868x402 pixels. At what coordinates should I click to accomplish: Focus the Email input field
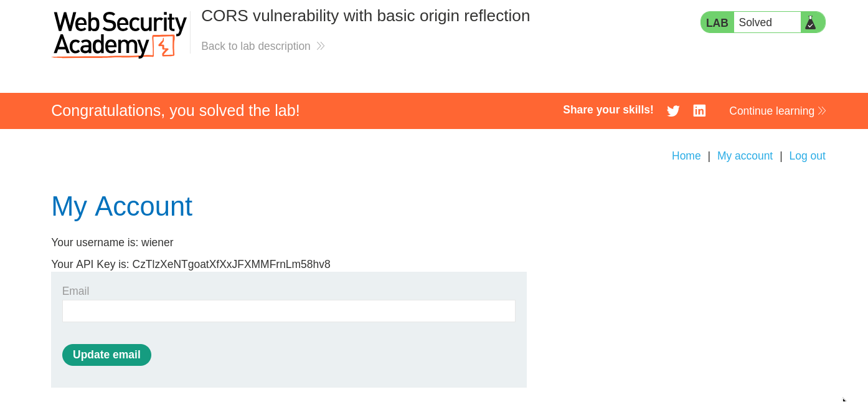point(289,311)
